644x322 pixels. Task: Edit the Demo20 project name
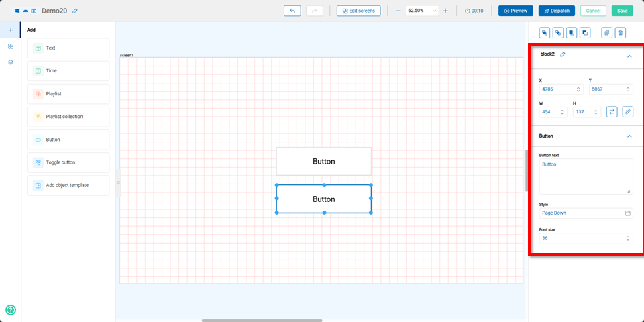coord(75,11)
